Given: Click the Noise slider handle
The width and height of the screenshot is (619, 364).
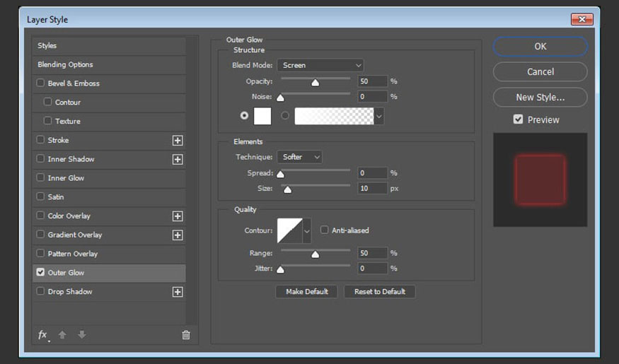Looking at the screenshot, I should tap(280, 98).
